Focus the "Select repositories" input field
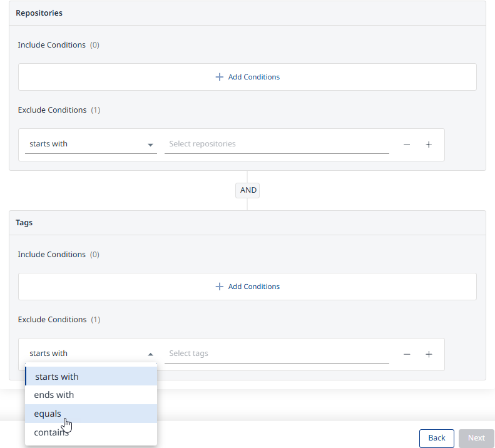This screenshot has width=495, height=448. 276,144
